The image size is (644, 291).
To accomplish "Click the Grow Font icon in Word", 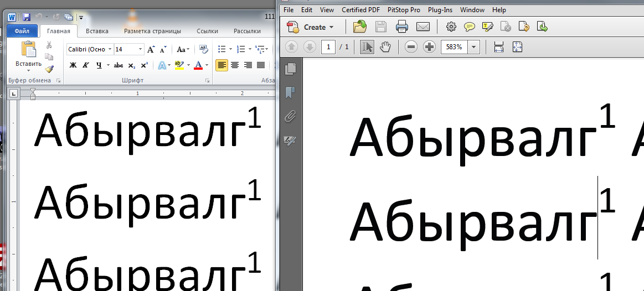I will click(151, 50).
